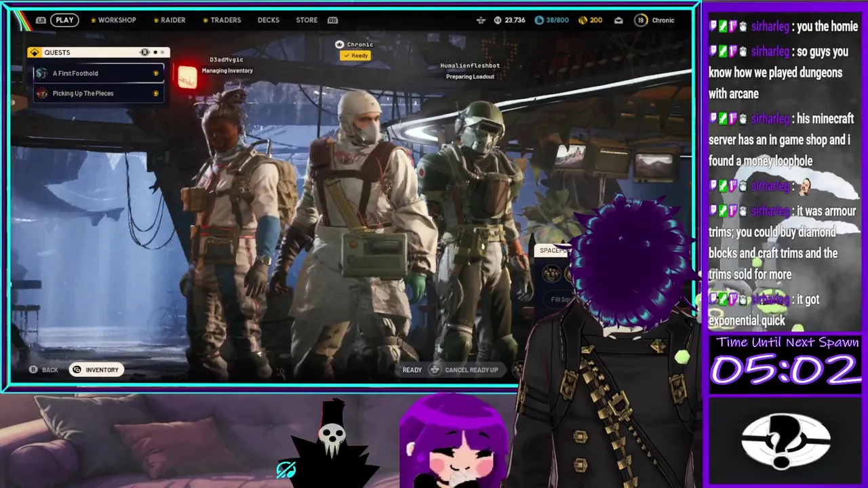Click the yellow marker on Picking Up The Pieces
868x488 pixels.
(156, 94)
